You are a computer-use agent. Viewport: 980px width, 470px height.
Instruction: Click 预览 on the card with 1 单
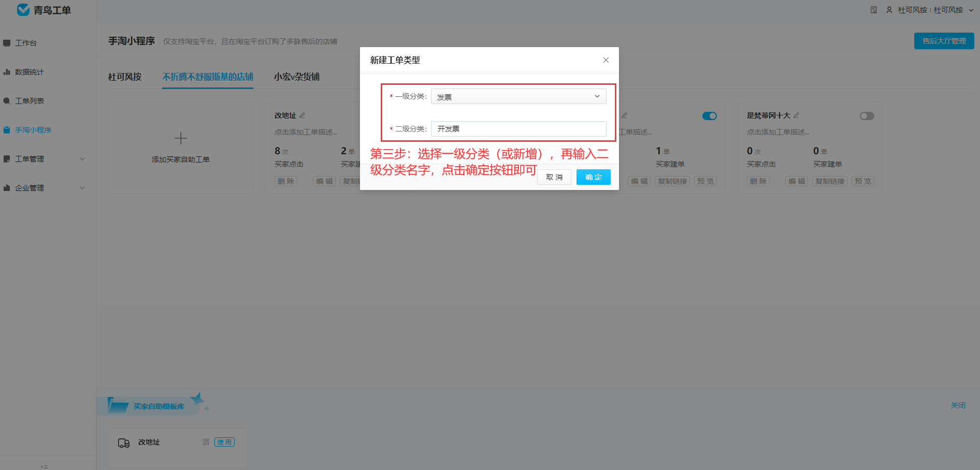pos(705,181)
